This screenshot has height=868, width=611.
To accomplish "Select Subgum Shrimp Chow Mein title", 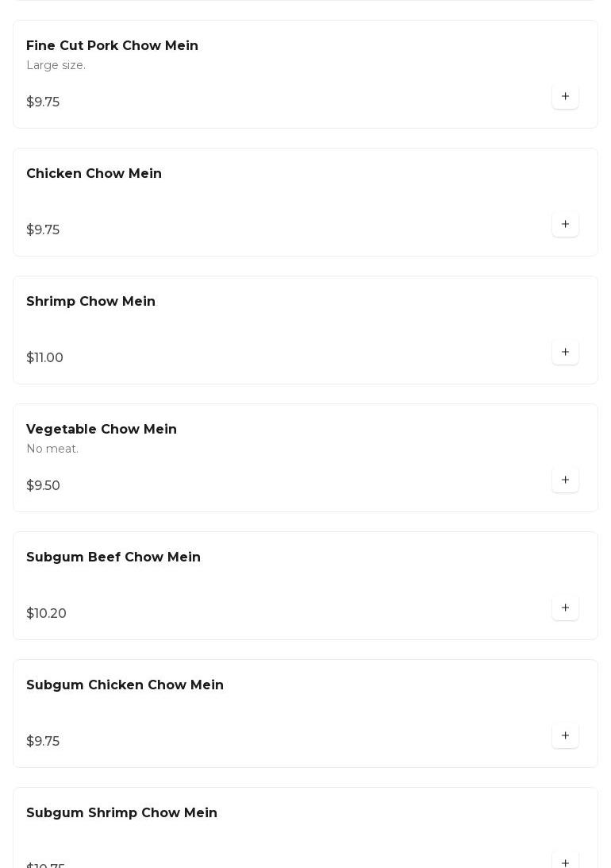I will click(121, 813).
